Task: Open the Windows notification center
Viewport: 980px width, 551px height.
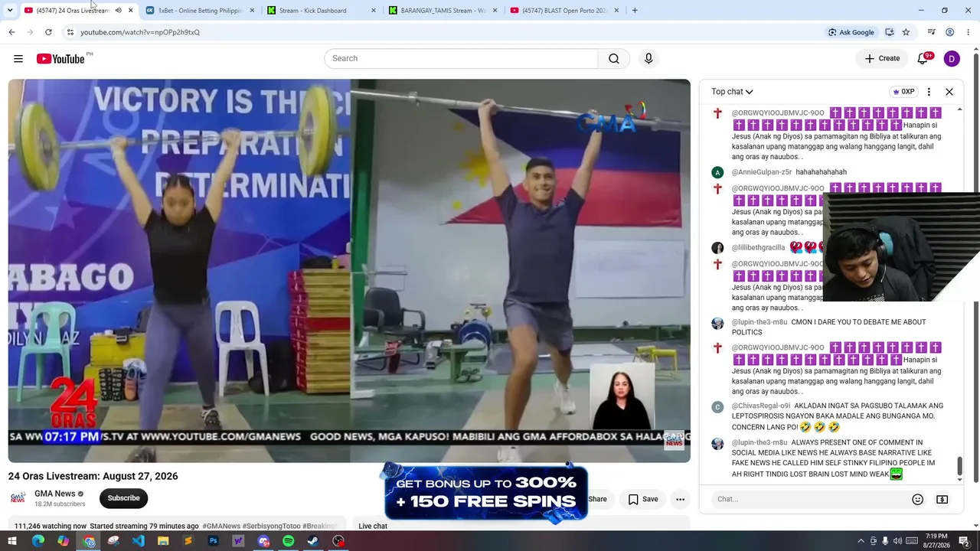Action: pos(965,541)
